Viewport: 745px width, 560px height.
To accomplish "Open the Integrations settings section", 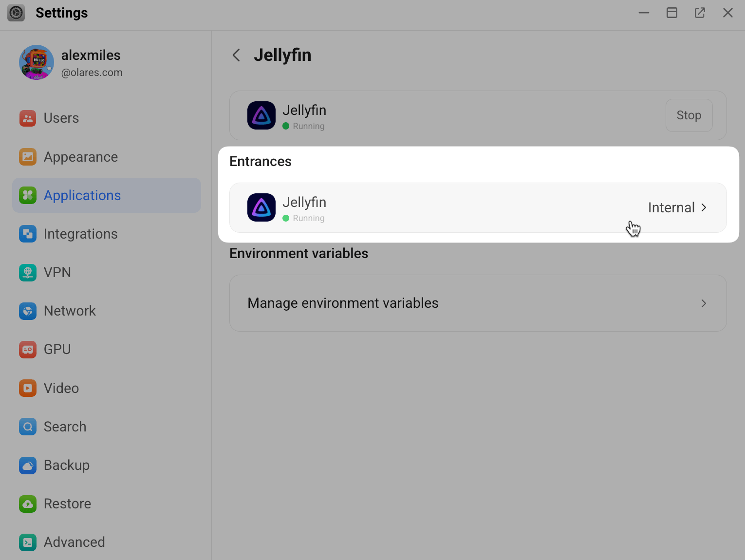I will pyautogui.click(x=107, y=234).
